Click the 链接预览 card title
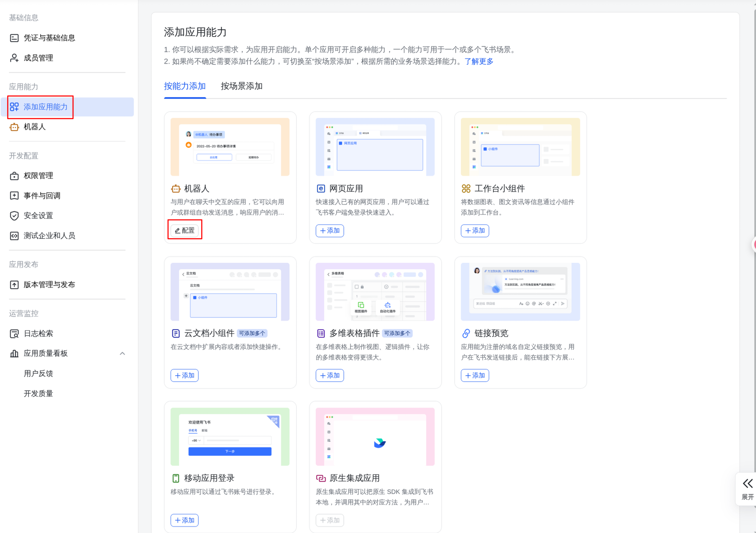This screenshot has width=756, height=533. (491, 333)
